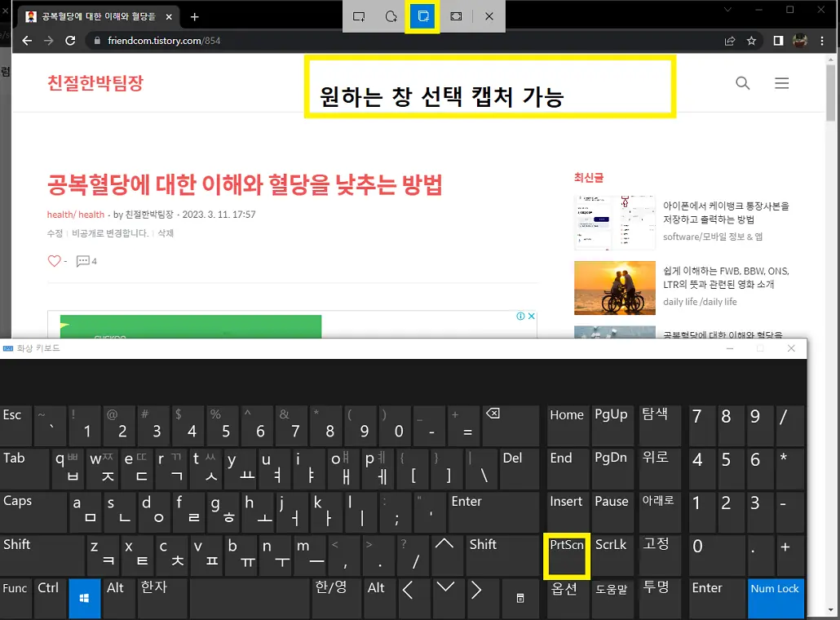840x620 pixels.
Task: Open Chrome's three-dot menu
Action: [822, 41]
